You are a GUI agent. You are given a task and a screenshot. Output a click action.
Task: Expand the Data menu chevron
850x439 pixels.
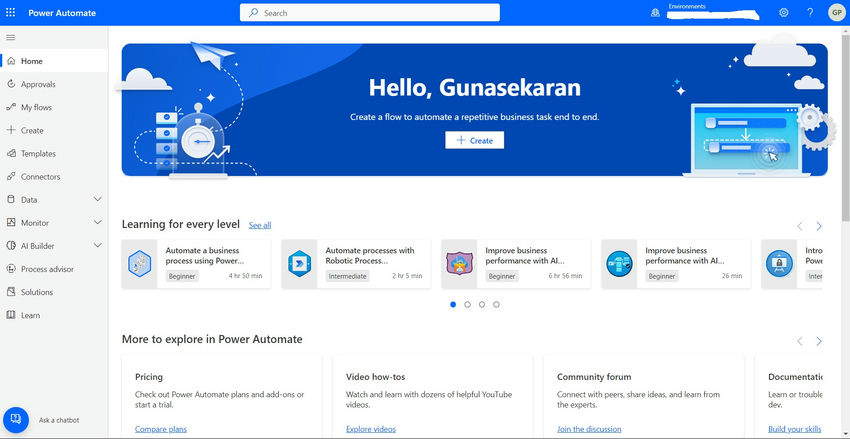(98, 199)
